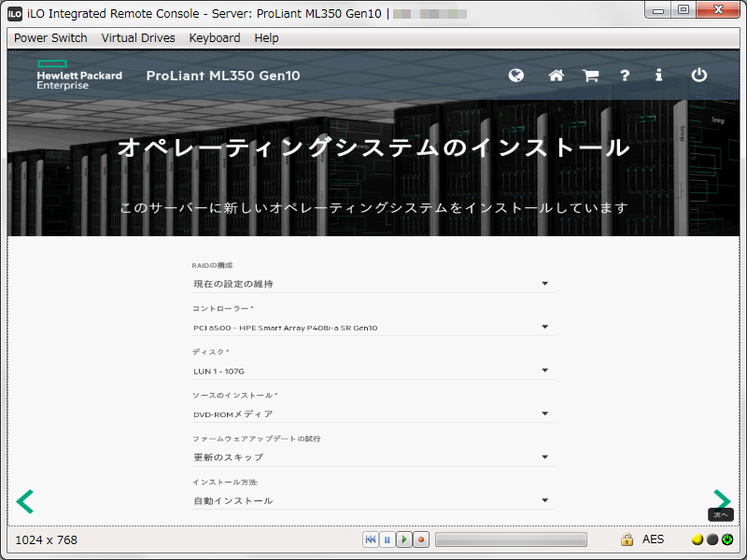
Task: Expand the controller selection showing Smart Array P408i-a
Action: (544, 327)
